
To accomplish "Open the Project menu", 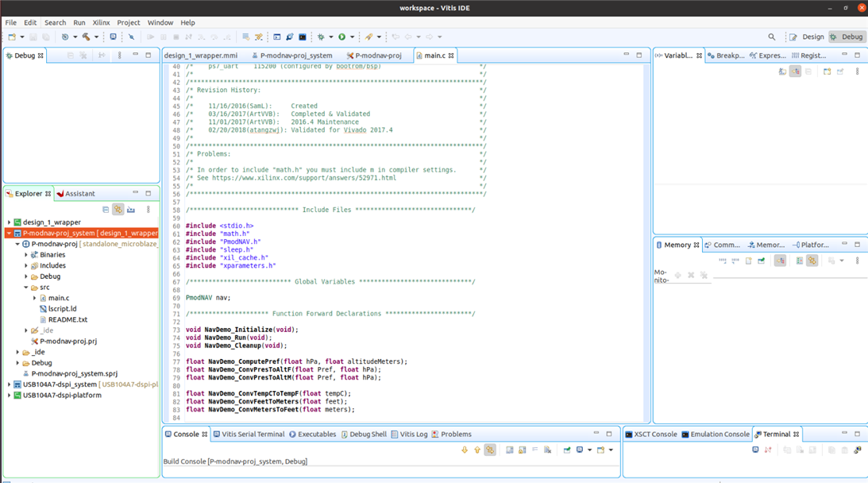I will tap(129, 23).
